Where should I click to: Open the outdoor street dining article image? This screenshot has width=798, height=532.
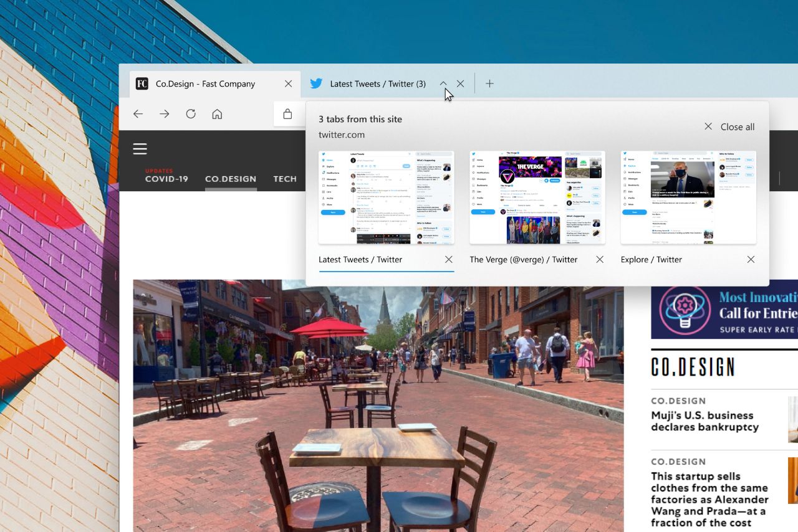[378, 406]
